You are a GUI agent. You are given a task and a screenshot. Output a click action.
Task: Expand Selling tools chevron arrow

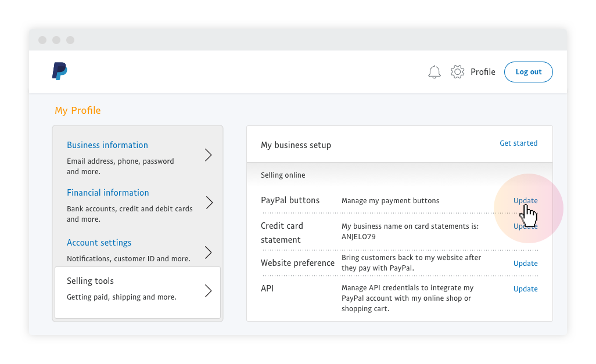(209, 291)
